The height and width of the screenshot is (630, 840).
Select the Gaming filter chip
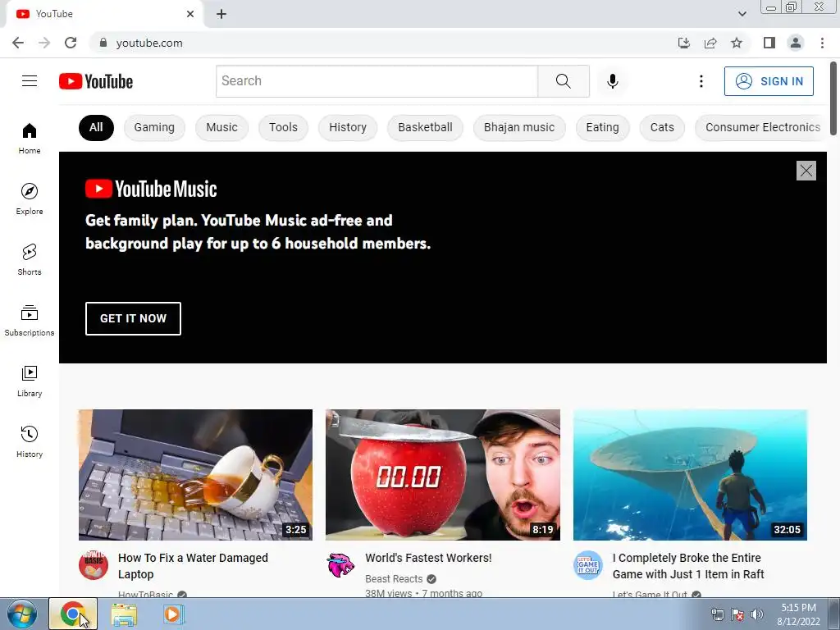coord(154,127)
